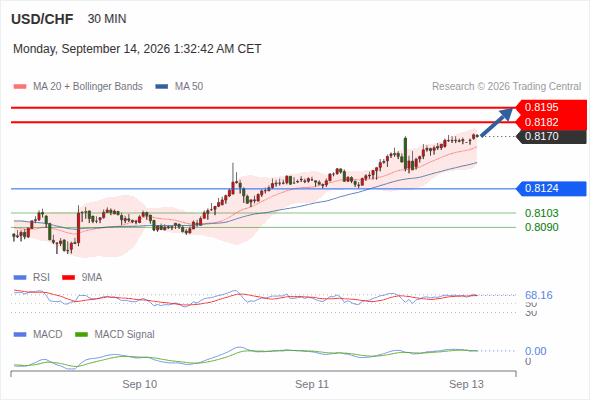The width and height of the screenshot is (590, 400).
Task: Click the RSI legend label
Action: coord(41,278)
